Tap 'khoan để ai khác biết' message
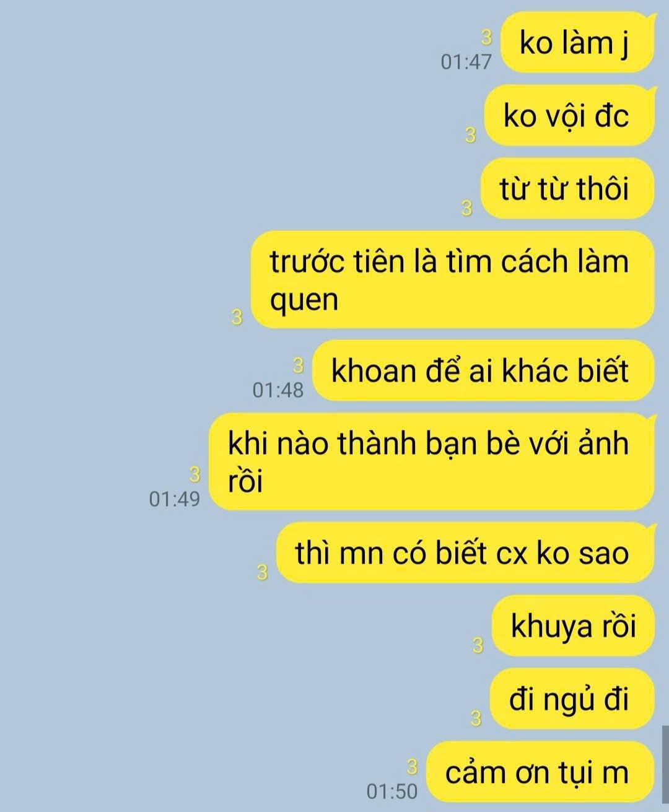 click(483, 370)
